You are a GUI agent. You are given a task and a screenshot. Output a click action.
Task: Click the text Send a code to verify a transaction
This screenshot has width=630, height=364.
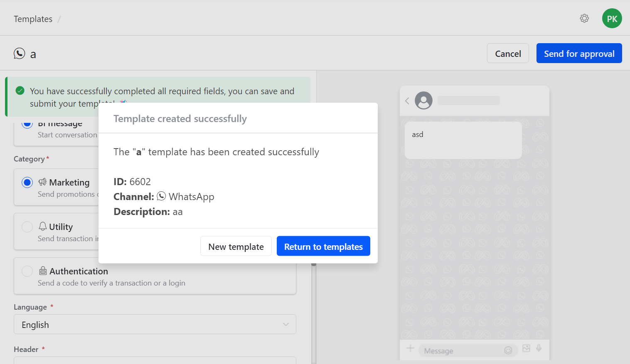point(111,283)
